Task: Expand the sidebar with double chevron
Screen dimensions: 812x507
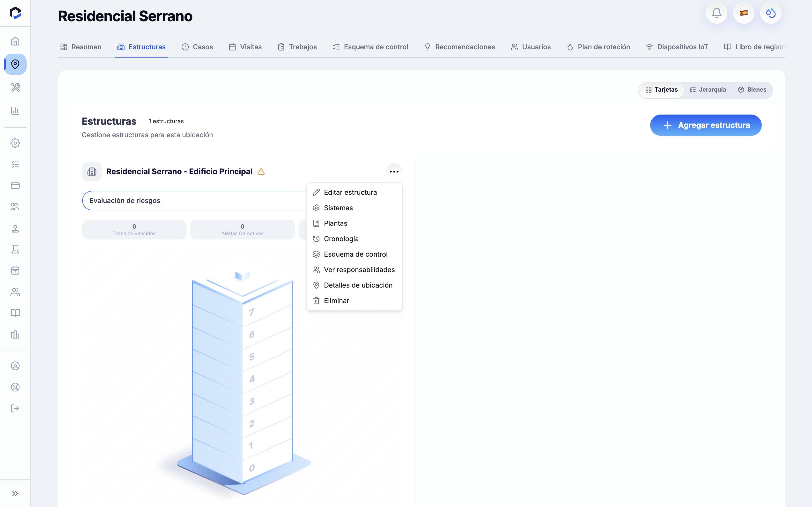Action: 15,493
